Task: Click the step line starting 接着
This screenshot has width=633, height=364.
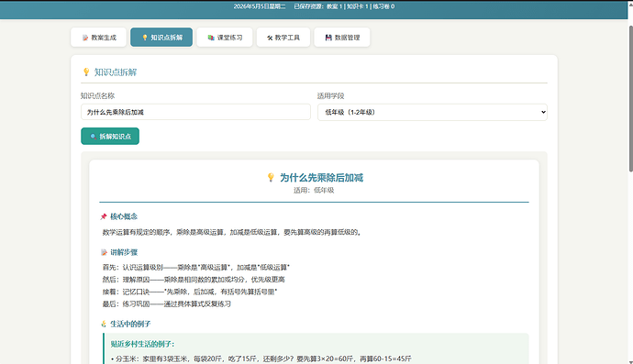Action: [190, 292]
